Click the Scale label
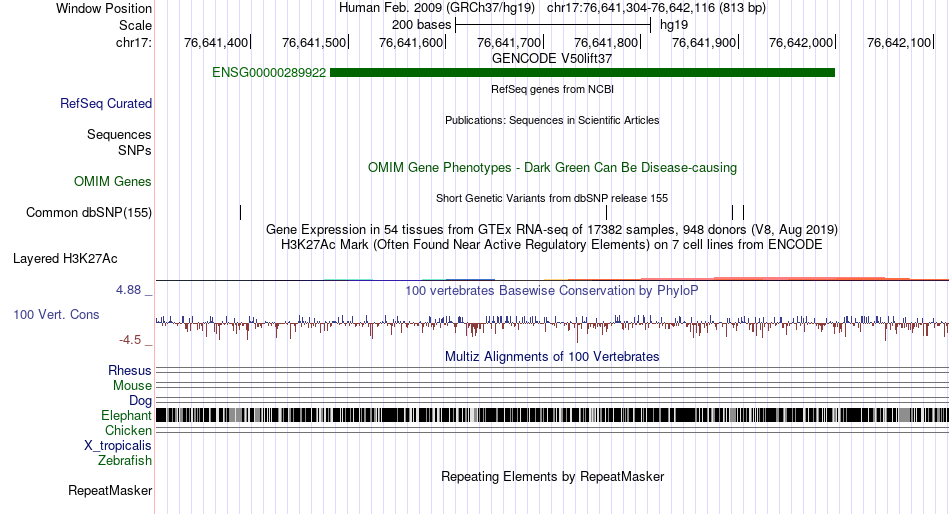 [x=135, y=25]
